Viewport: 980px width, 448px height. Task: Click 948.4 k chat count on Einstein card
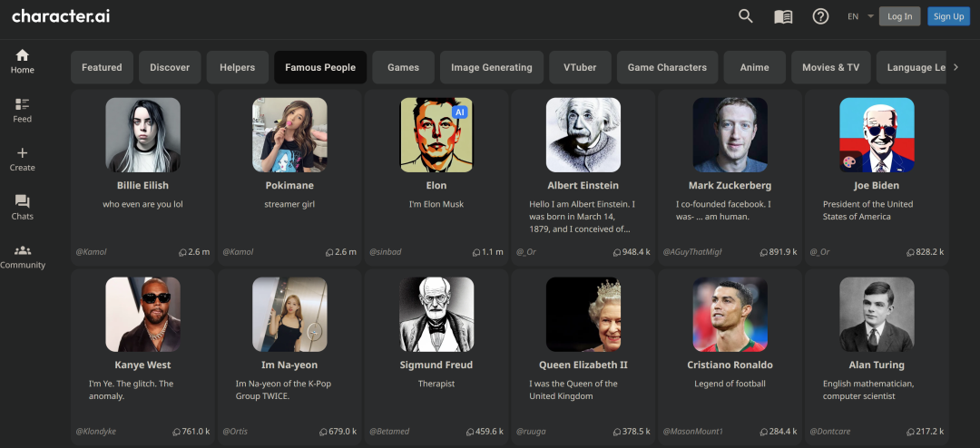pyautogui.click(x=632, y=252)
